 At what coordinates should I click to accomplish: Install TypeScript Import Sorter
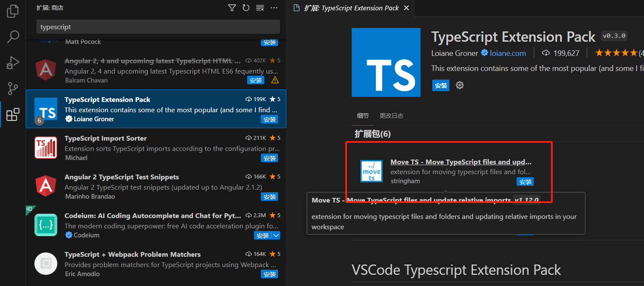click(269, 158)
